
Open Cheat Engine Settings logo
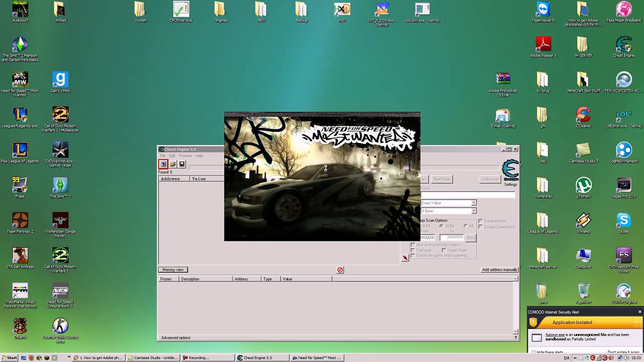tap(510, 170)
